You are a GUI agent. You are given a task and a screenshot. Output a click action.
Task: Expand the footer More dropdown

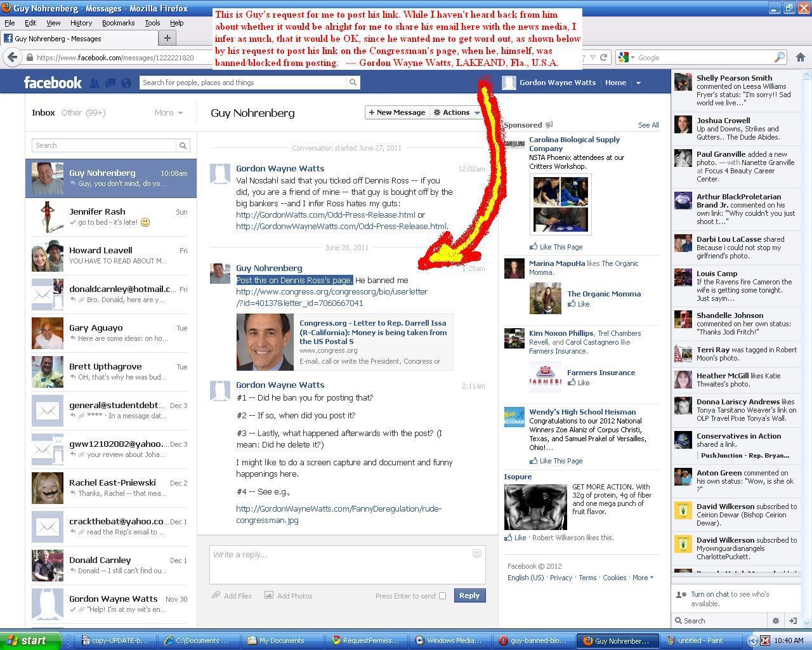click(643, 578)
